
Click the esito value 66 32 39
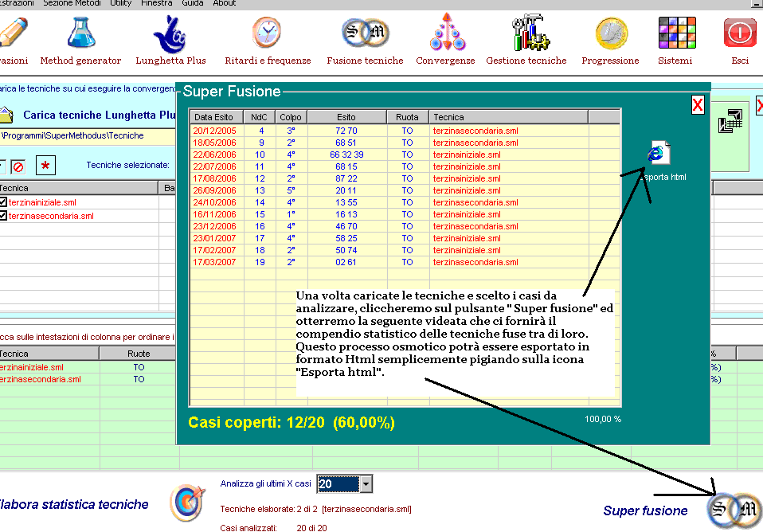(346, 155)
